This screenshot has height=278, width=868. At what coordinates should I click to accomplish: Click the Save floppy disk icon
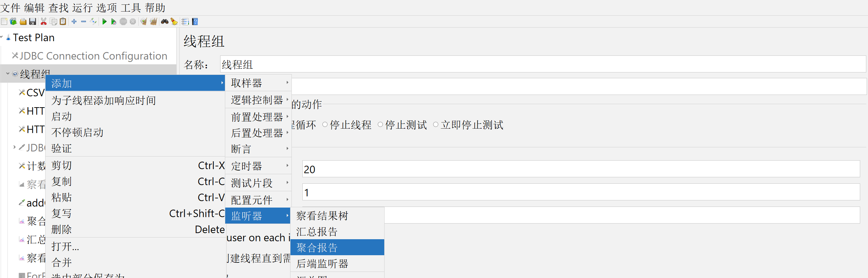pyautogui.click(x=33, y=22)
